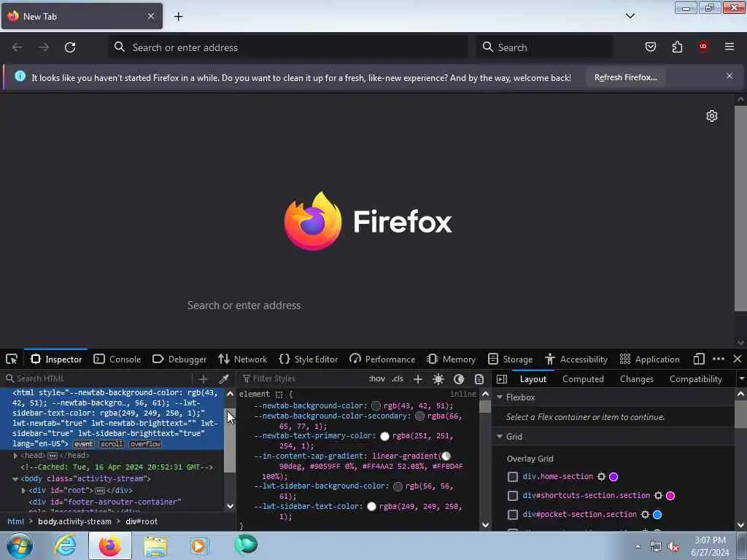Open the Debugger panel
This screenshot has height=560, width=747.
tap(179, 359)
